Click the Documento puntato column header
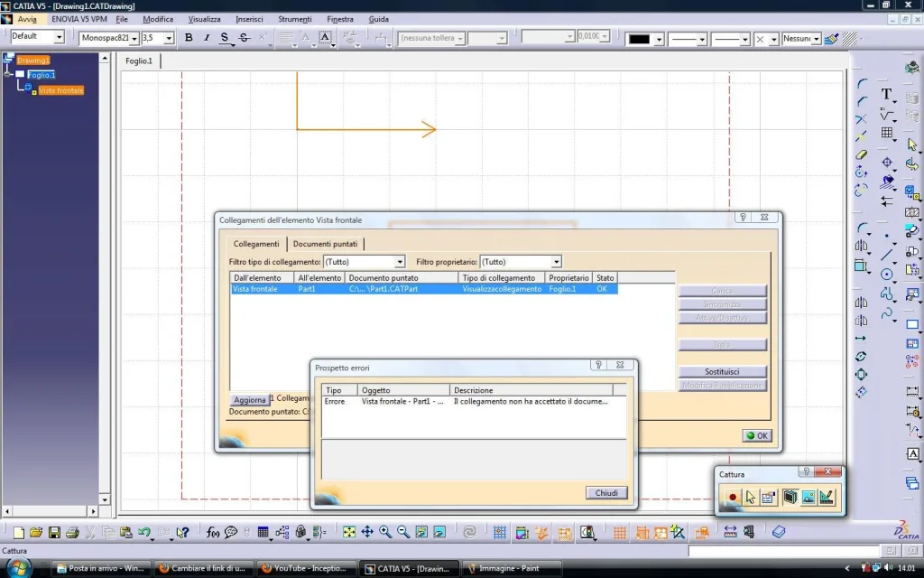The width and height of the screenshot is (924, 578). (402, 278)
